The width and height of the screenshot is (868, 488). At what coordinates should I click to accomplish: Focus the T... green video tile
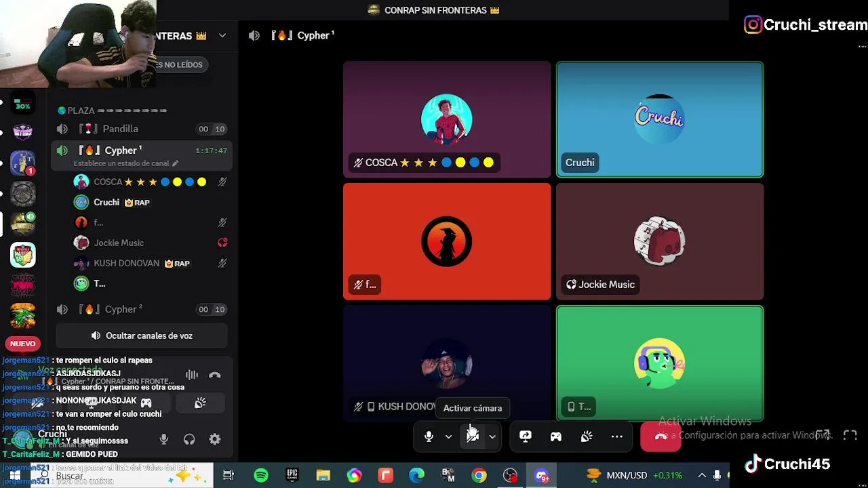(x=660, y=364)
